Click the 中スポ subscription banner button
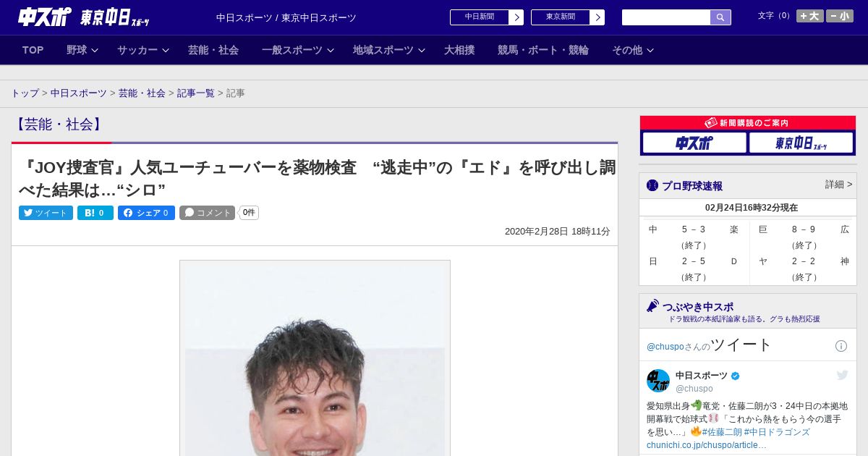The height and width of the screenshot is (456, 868). 694,143
